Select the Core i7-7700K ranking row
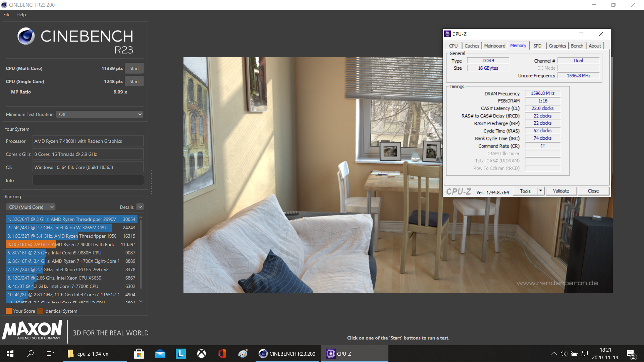The height and width of the screenshot is (362, 644). click(71, 286)
